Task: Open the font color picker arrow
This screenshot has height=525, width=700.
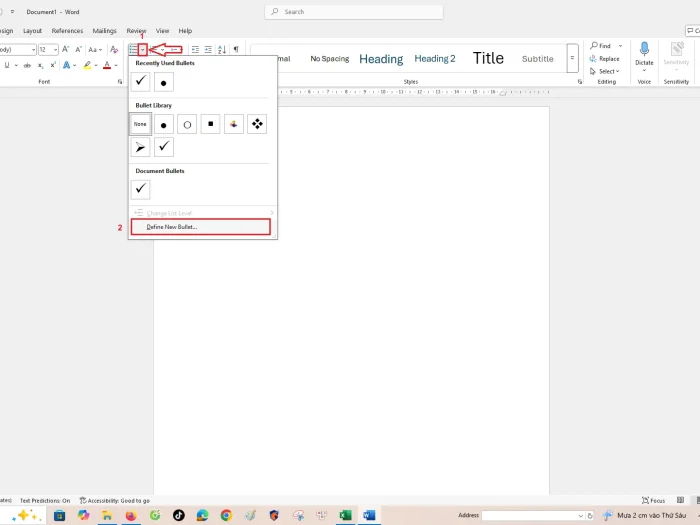Action: click(117, 65)
